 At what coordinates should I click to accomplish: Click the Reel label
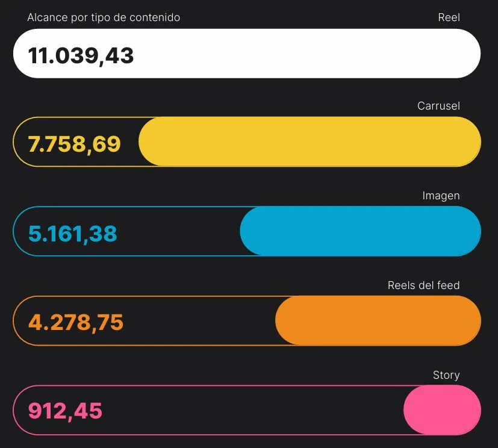click(x=449, y=17)
